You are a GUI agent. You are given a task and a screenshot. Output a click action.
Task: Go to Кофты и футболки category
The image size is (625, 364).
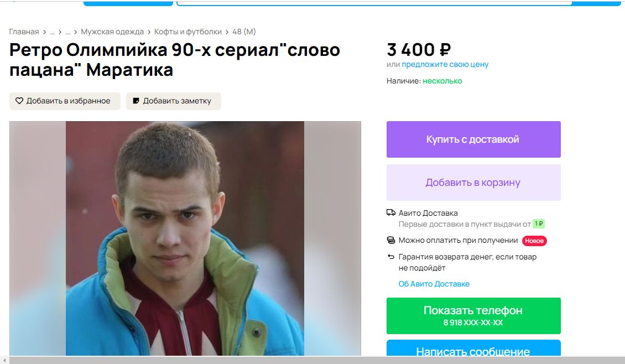click(x=187, y=32)
